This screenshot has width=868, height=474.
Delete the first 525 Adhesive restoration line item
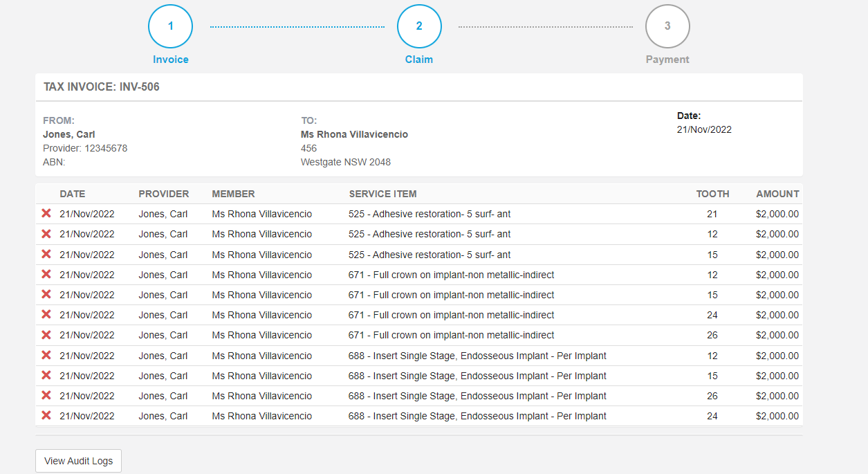(x=46, y=214)
